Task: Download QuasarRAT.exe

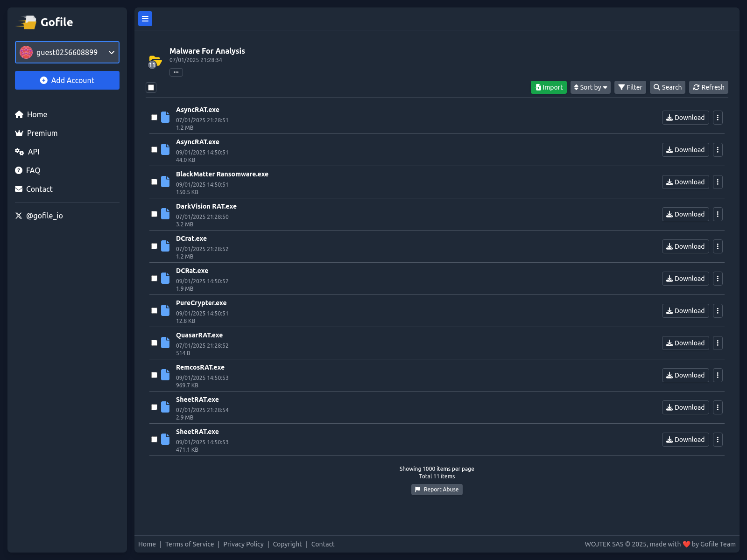Action: (x=685, y=343)
